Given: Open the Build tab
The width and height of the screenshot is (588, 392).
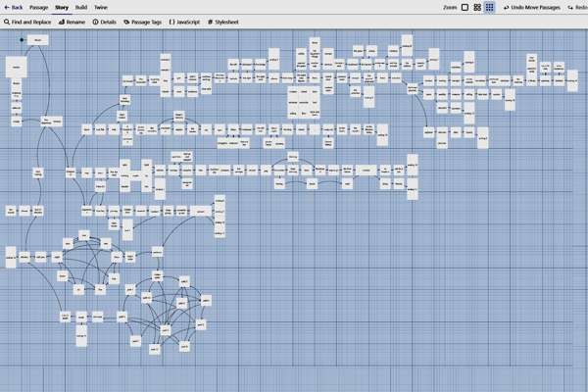Looking at the screenshot, I should click(80, 7).
